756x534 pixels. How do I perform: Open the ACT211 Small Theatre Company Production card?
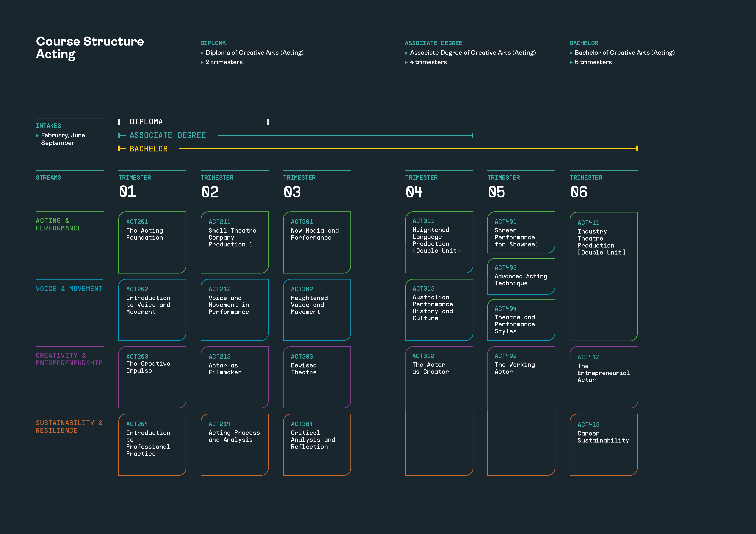[x=234, y=242]
